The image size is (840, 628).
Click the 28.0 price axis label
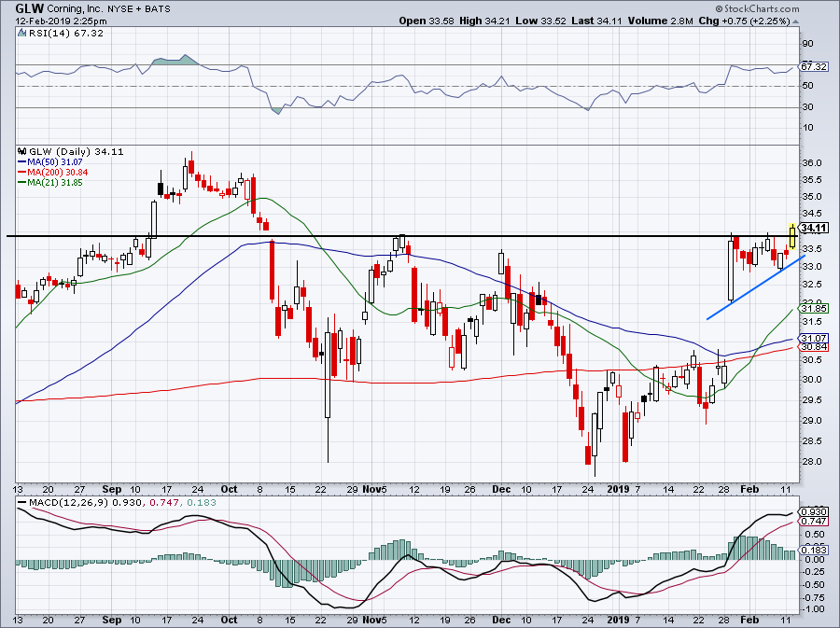tap(812, 462)
